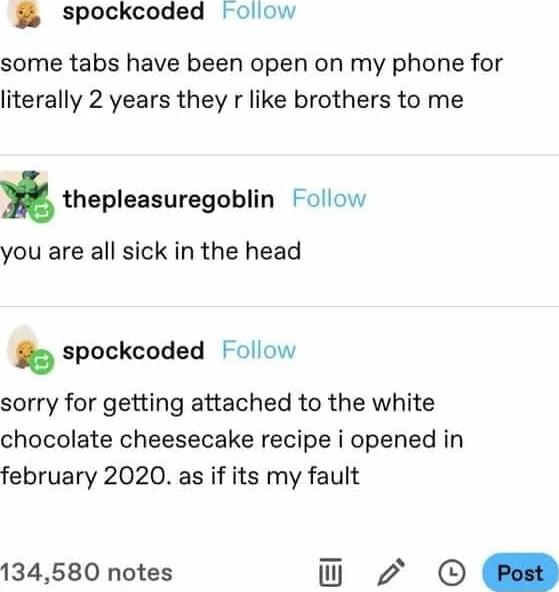Click the blue Post button
The height and width of the screenshot is (592, 559).
coord(520,572)
